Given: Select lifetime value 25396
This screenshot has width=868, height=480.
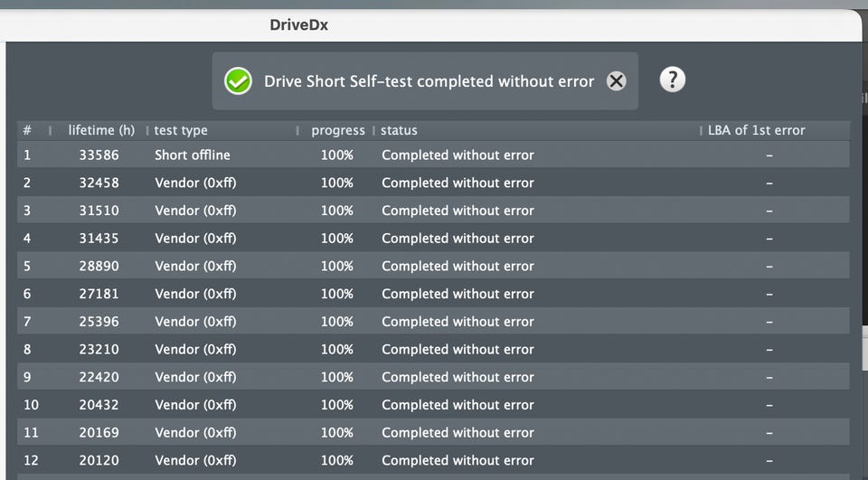Looking at the screenshot, I should pos(99,322).
